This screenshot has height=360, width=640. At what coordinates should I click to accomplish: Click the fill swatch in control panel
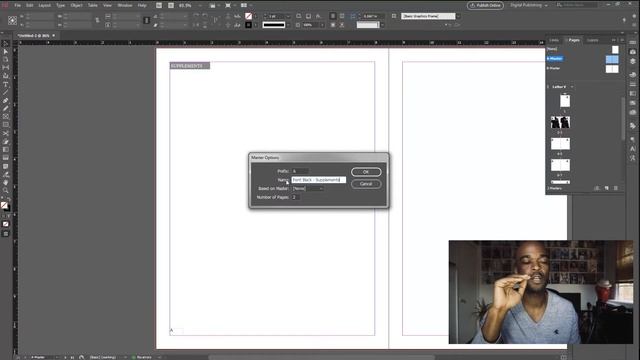[x=248, y=16]
